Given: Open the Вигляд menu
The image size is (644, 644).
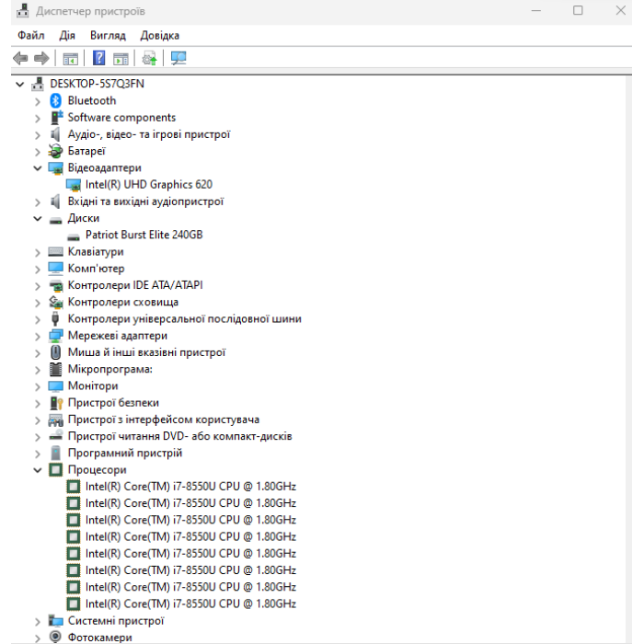Looking at the screenshot, I should pos(108,35).
